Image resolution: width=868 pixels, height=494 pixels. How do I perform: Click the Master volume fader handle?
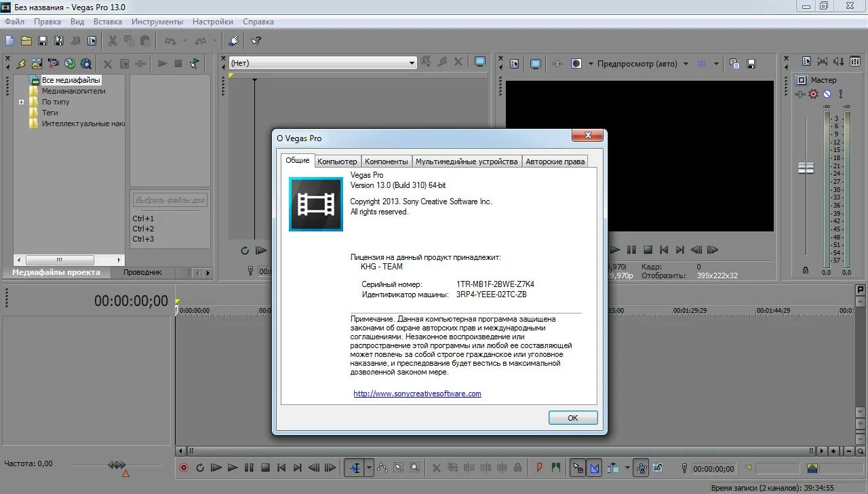click(806, 168)
